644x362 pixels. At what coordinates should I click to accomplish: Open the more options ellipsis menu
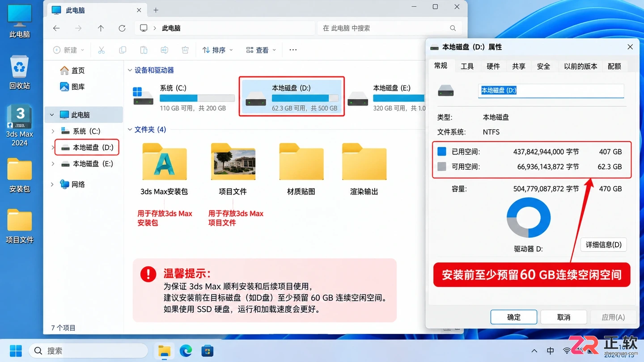(293, 50)
